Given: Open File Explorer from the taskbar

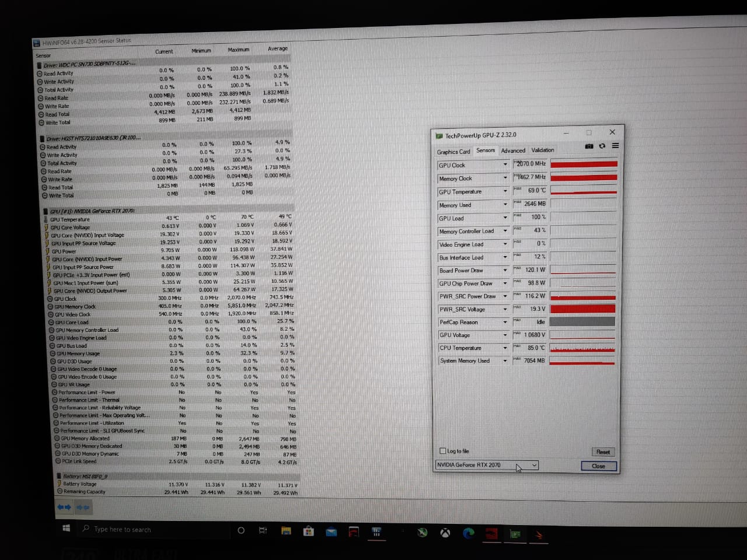Looking at the screenshot, I should point(286,531).
